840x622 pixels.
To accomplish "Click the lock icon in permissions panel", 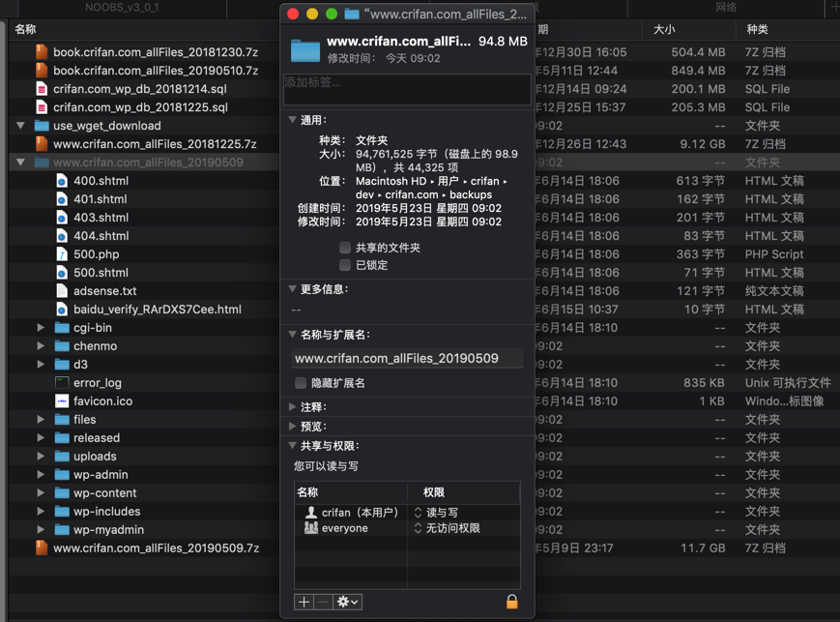I will (x=511, y=602).
